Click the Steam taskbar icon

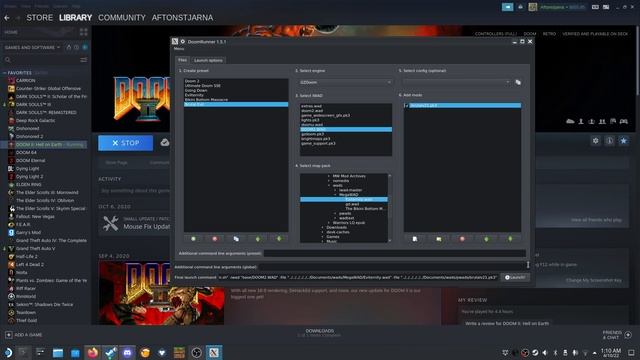click(110, 352)
